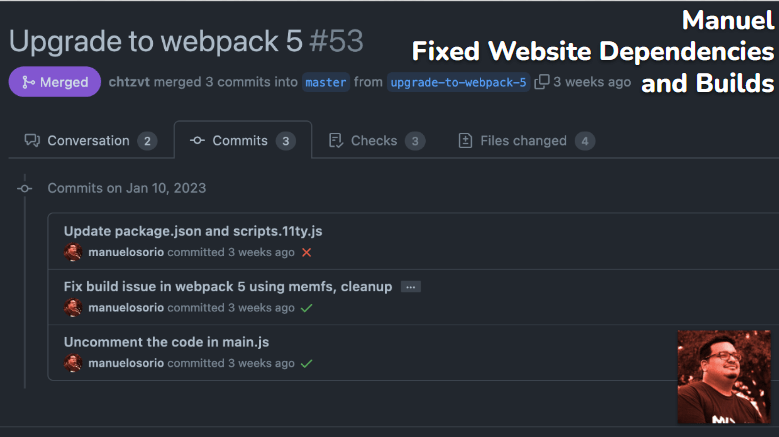Click avatar beside the main.js commit

[73, 363]
